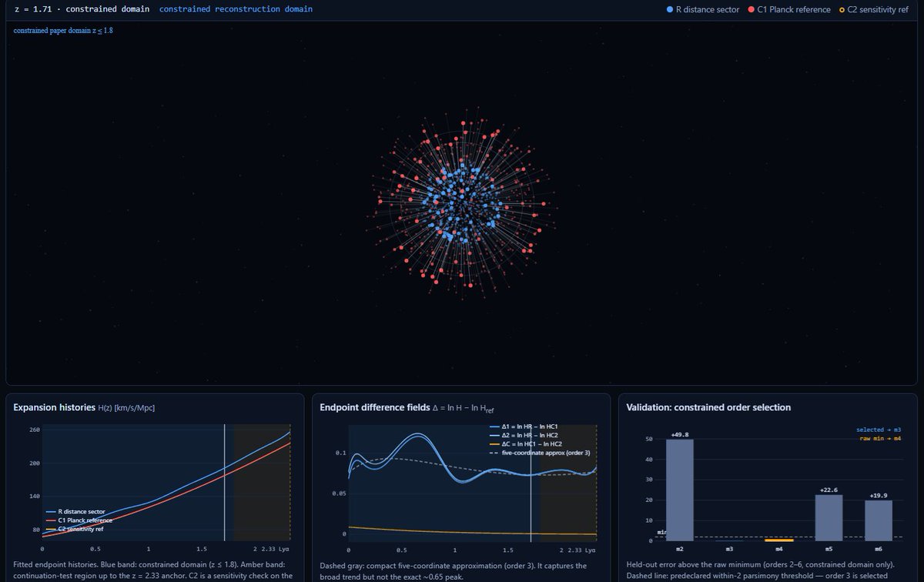Click the '+22.6' value label above m5
Viewport: 924px width, 582px height.
[x=829, y=490]
